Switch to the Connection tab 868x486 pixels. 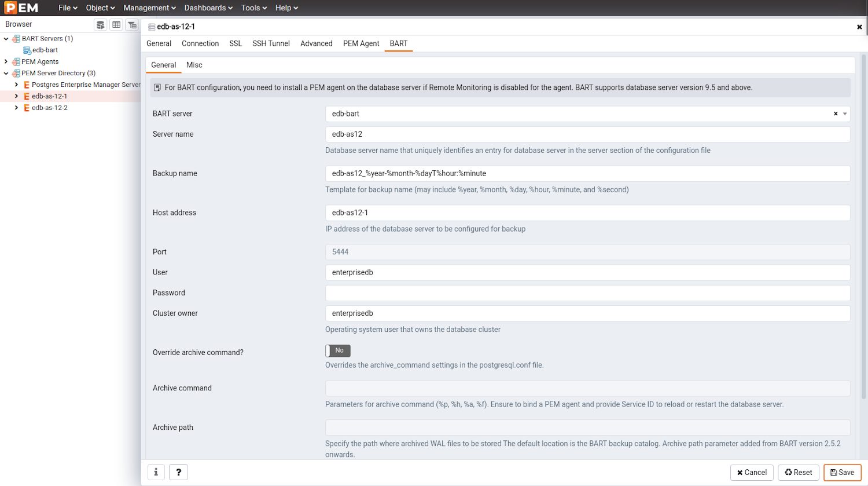tap(200, 43)
